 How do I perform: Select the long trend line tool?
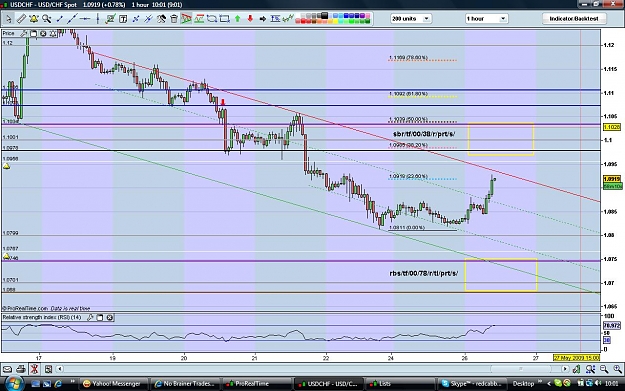point(72,18)
